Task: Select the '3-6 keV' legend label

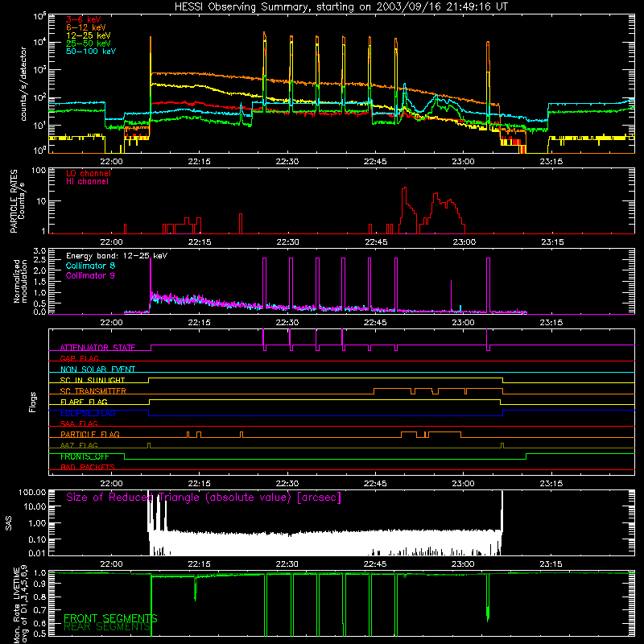Action: pyautogui.click(x=84, y=19)
